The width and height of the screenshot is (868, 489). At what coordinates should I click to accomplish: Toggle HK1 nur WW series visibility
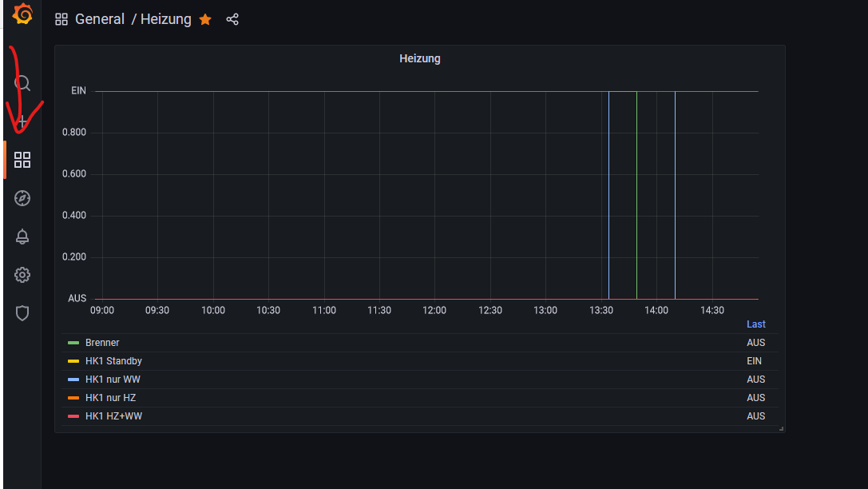113,380
